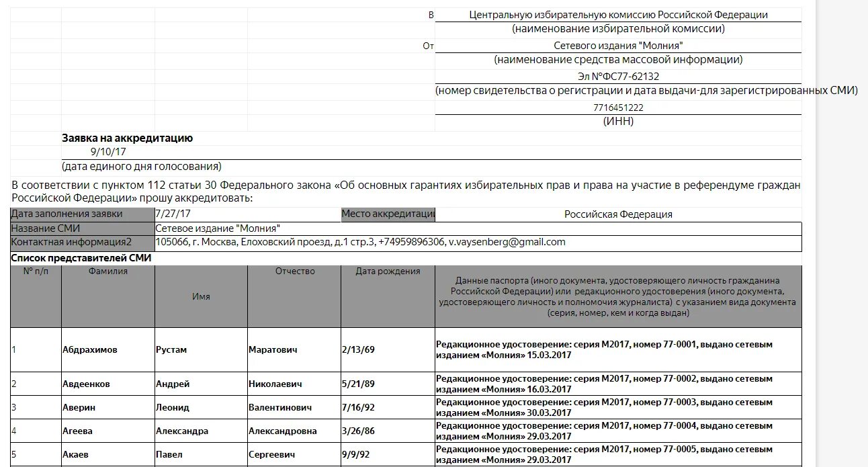868x467 pixels.
Task: Select the cell "Центральную избирательную комиссию Российской Федерации"
Action: point(618,15)
